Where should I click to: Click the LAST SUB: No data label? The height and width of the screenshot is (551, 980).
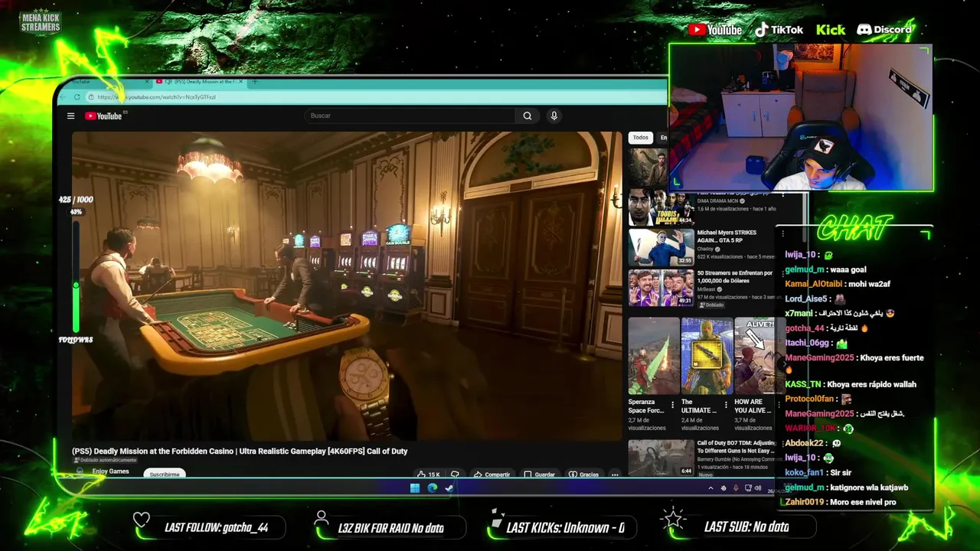click(746, 527)
